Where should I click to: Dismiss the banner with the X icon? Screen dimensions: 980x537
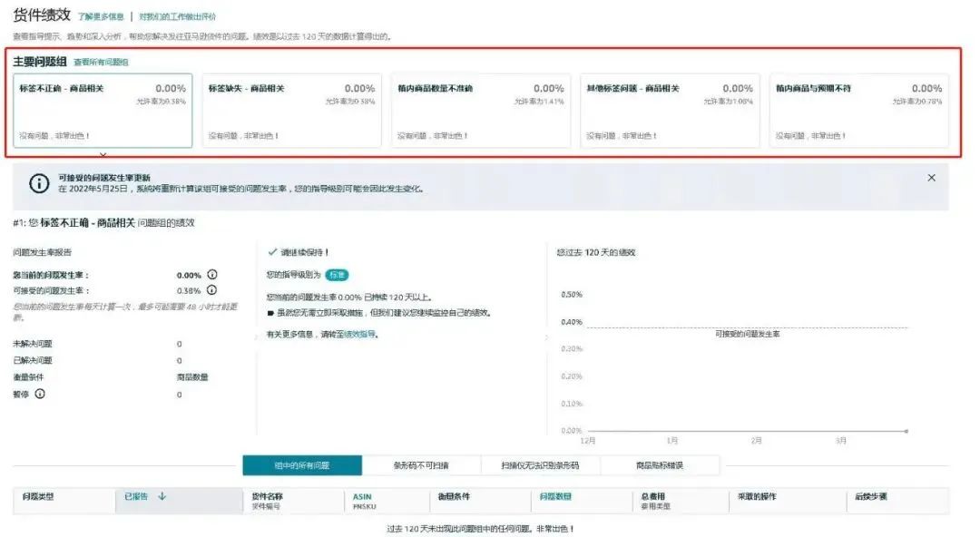click(932, 177)
